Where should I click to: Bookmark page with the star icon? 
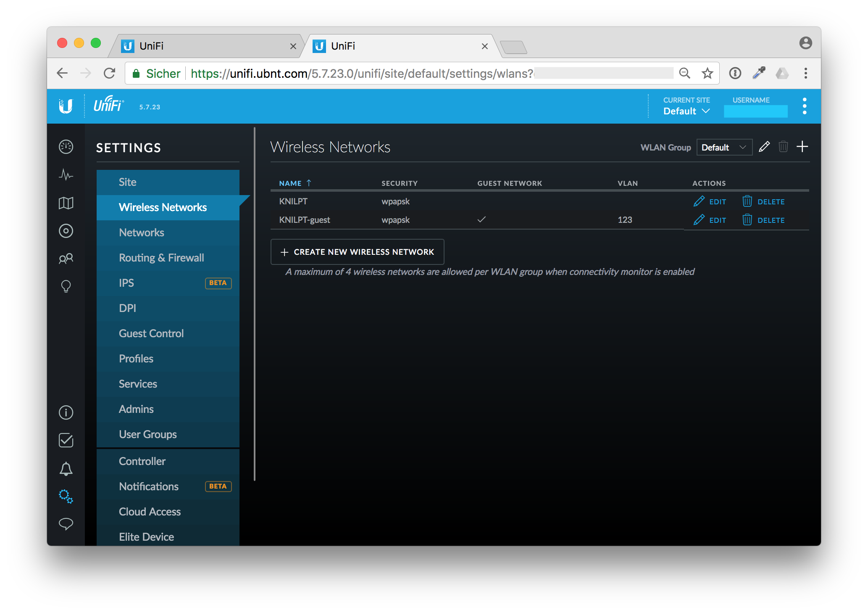pyautogui.click(x=708, y=73)
